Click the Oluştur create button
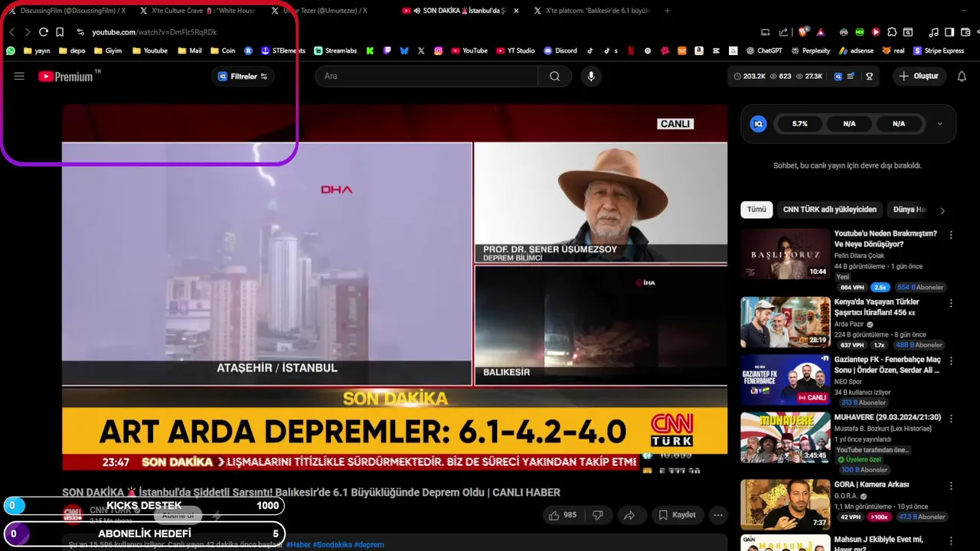The width and height of the screenshot is (980, 551). point(919,77)
